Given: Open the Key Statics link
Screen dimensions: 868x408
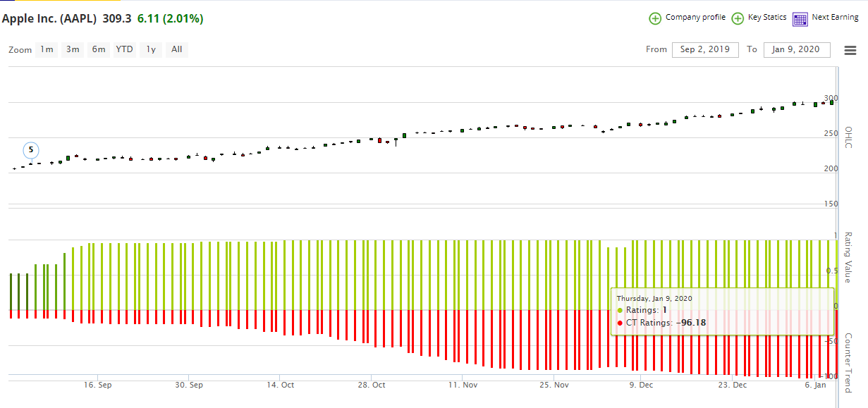Looking at the screenshot, I should click(767, 18).
